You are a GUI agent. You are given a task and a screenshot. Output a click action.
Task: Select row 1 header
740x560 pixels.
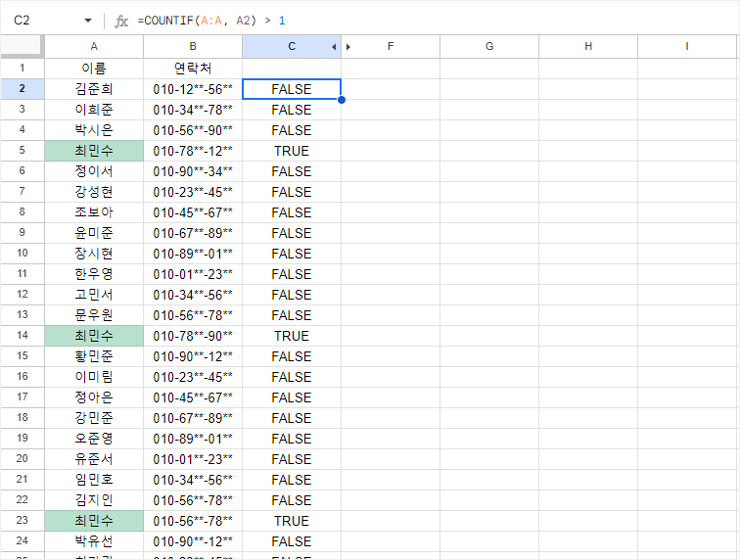click(23, 68)
